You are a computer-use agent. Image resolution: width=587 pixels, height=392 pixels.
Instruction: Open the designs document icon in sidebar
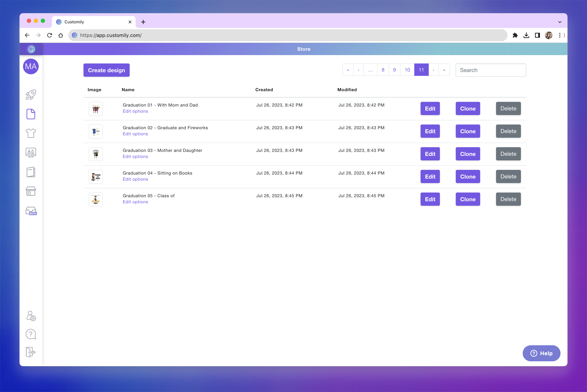(x=31, y=114)
